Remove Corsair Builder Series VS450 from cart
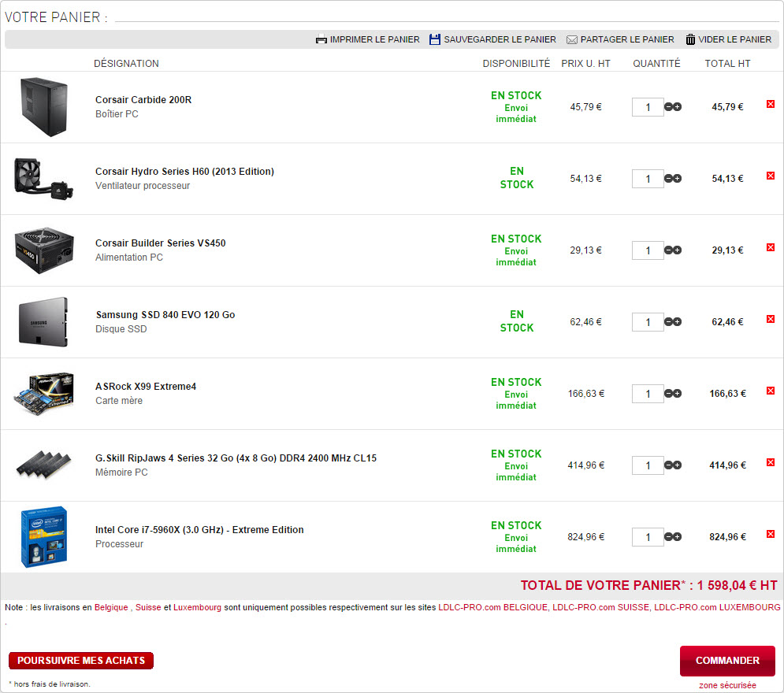This screenshot has width=784, height=693. (771, 247)
